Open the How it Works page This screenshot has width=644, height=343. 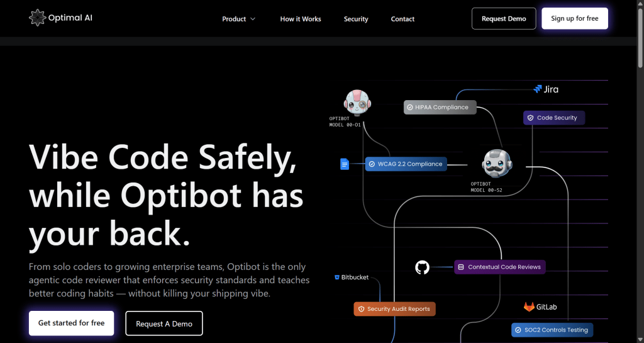click(301, 19)
